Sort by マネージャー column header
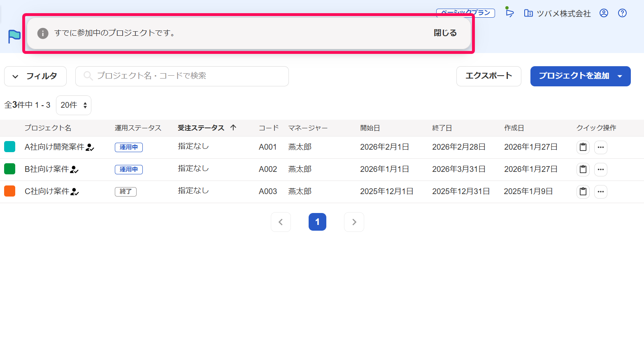This screenshot has width=644, height=338. click(308, 128)
